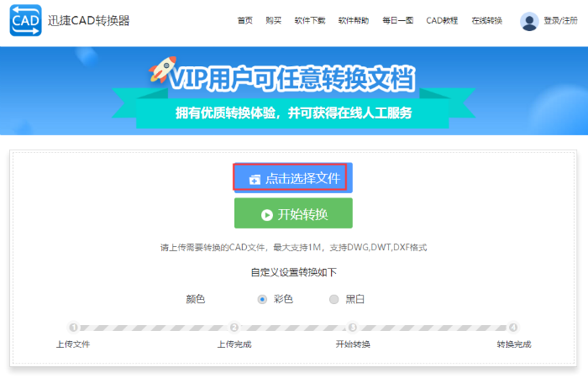The height and width of the screenshot is (378, 588).
Task: Select the 彩色 color radio button
Action: (262, 299)
